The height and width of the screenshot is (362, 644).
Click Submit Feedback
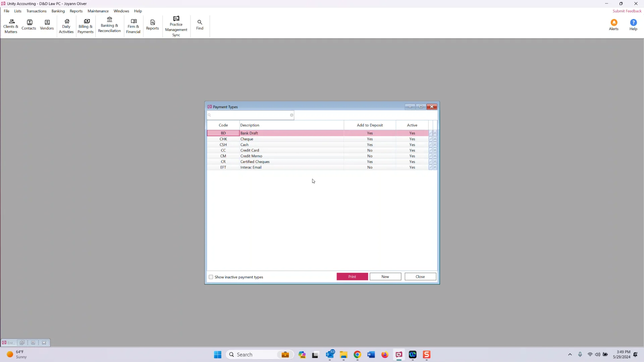pyautogui.click(x=627, y=11)
